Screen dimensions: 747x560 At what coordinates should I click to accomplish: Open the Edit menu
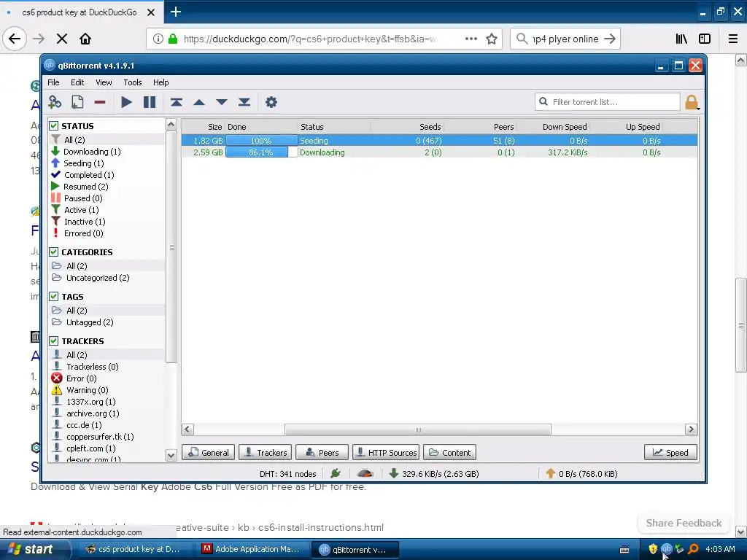(77, 82)
